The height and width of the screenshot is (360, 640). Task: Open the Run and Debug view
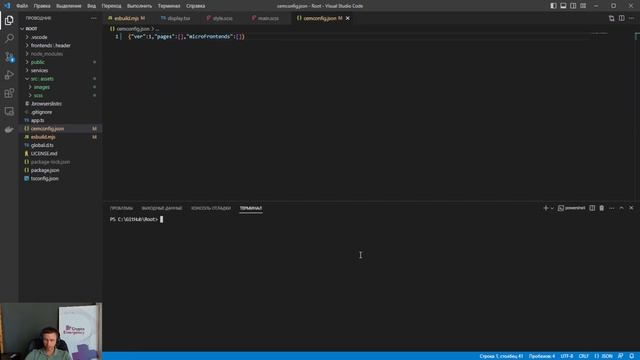click(x=9, y=75)
